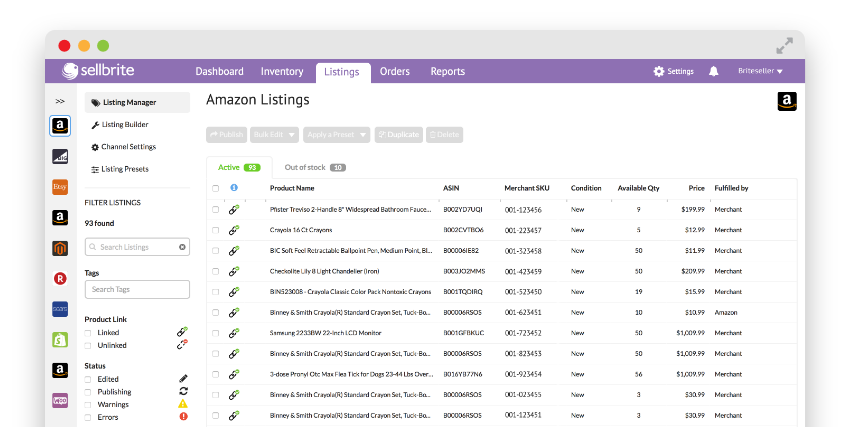Screen dimensions: 850x427
Task: Check the Pfister Treviso faucet row checkbox
Action: 216,210
